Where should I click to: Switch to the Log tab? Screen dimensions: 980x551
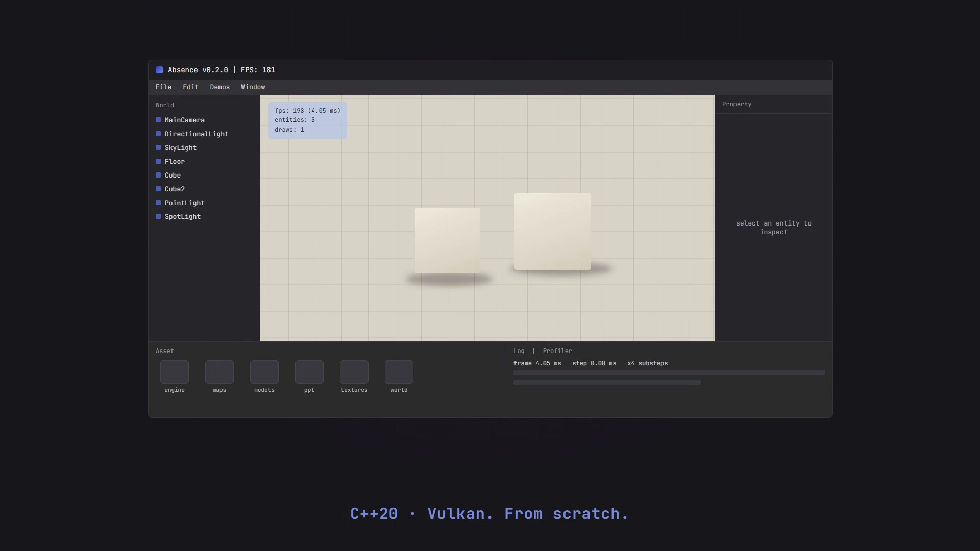tap(519, 351)
